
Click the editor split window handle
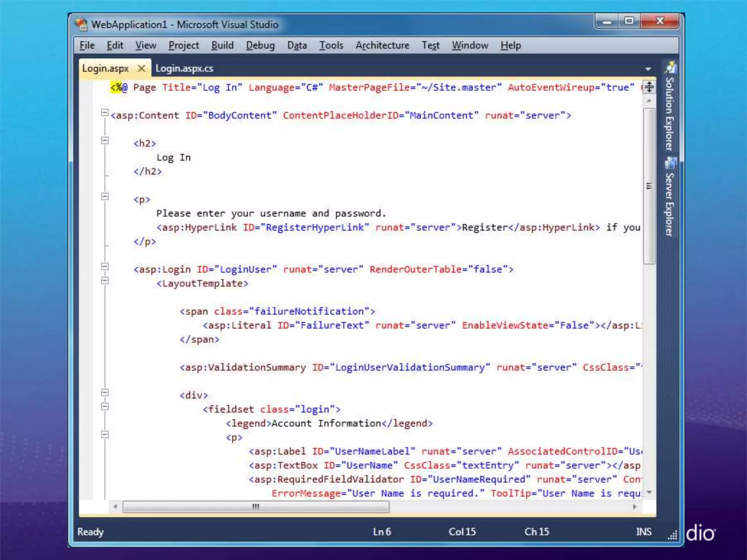click(x=649, y=87)
